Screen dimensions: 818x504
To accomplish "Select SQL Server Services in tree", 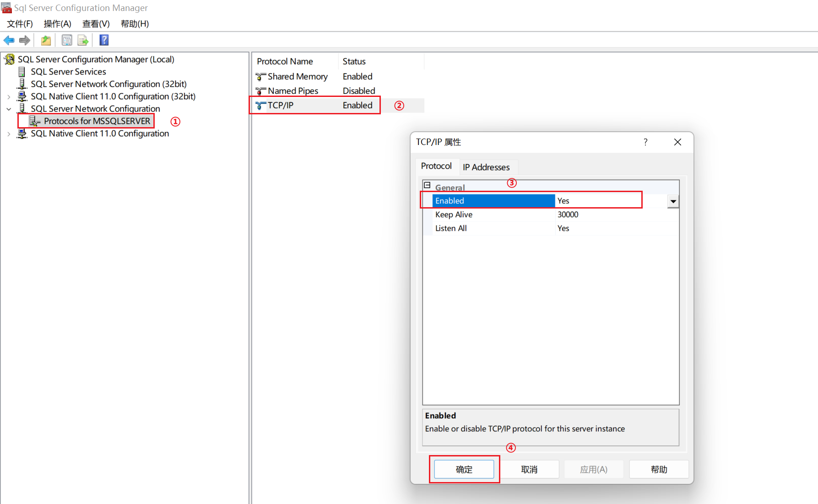I will coord(68,72).
